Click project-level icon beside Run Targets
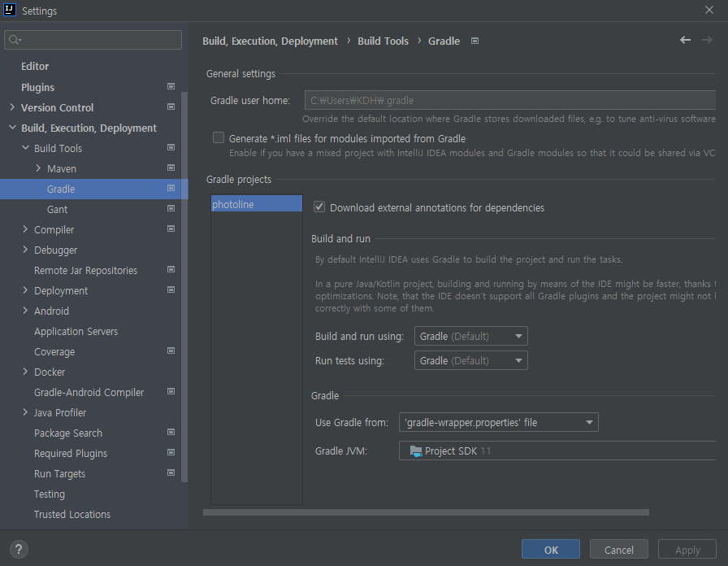Screen dimensions: 728x566 [171, 472]
